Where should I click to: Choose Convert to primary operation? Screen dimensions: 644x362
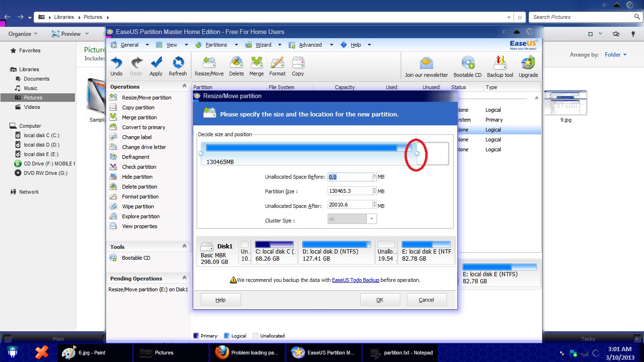[143, 127]
